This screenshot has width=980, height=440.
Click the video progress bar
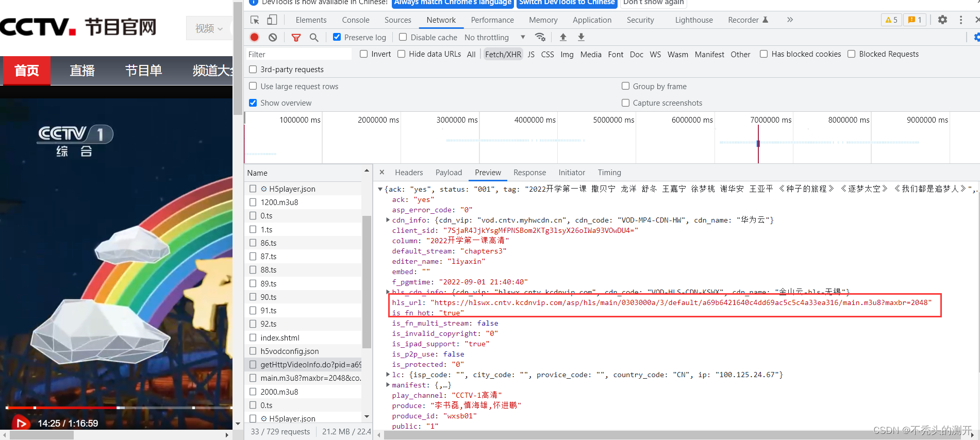pyautogui.click(x=119, y=408)
